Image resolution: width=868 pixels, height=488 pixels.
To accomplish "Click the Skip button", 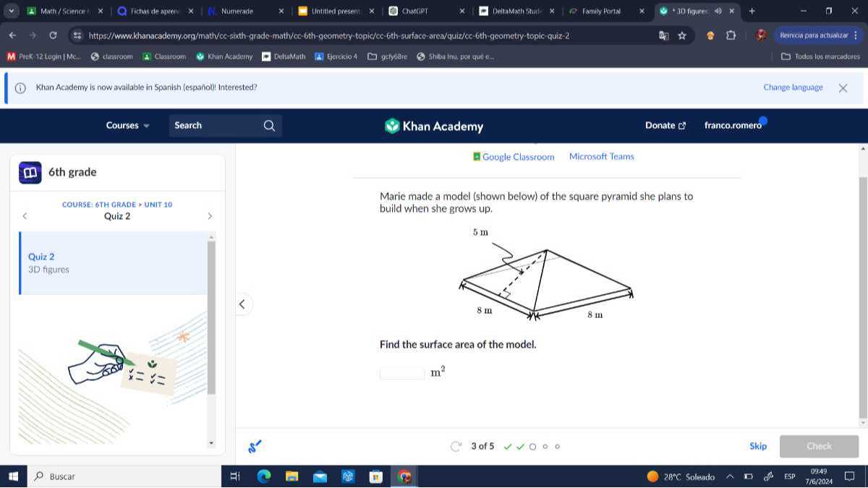I will (757, 446).
